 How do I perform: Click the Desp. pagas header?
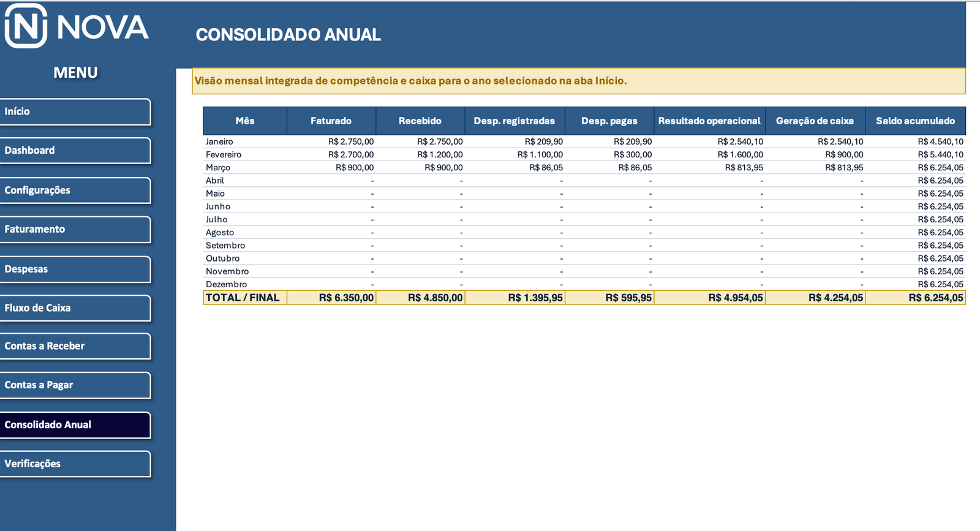pos(609,121)
